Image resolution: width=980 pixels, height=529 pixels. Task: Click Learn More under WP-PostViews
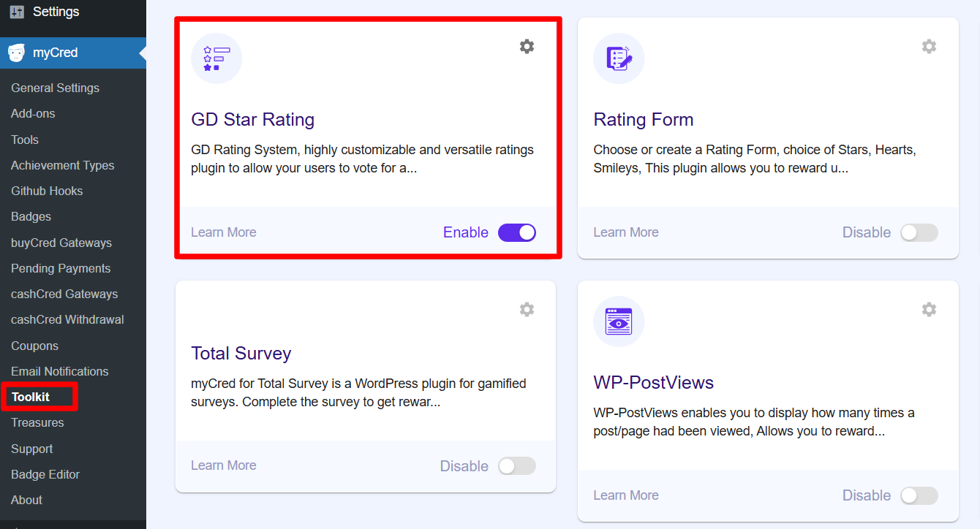pos(626,495)
